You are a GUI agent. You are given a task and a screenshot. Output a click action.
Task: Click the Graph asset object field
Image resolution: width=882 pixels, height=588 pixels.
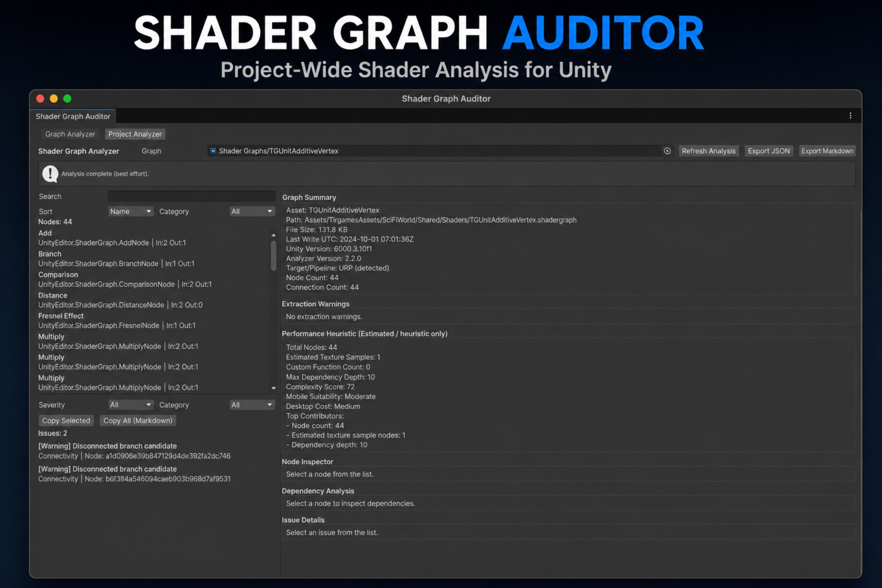[440, 151]
